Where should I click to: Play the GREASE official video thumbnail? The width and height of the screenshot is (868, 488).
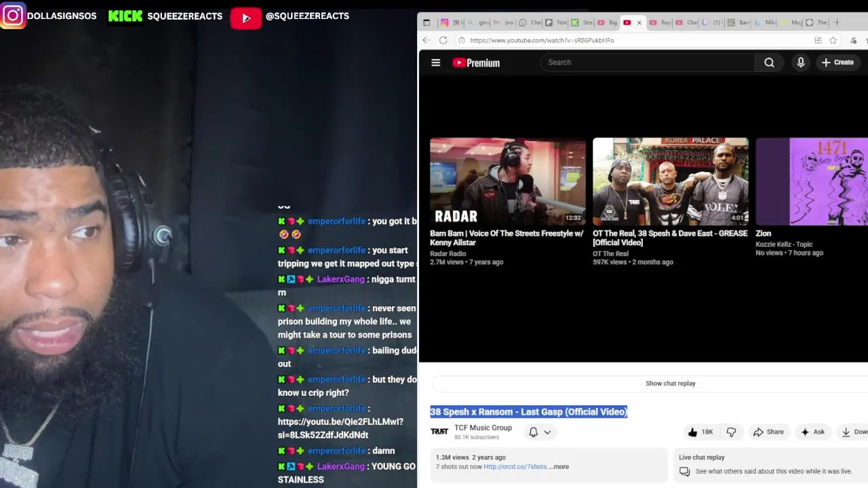point(671,182)
